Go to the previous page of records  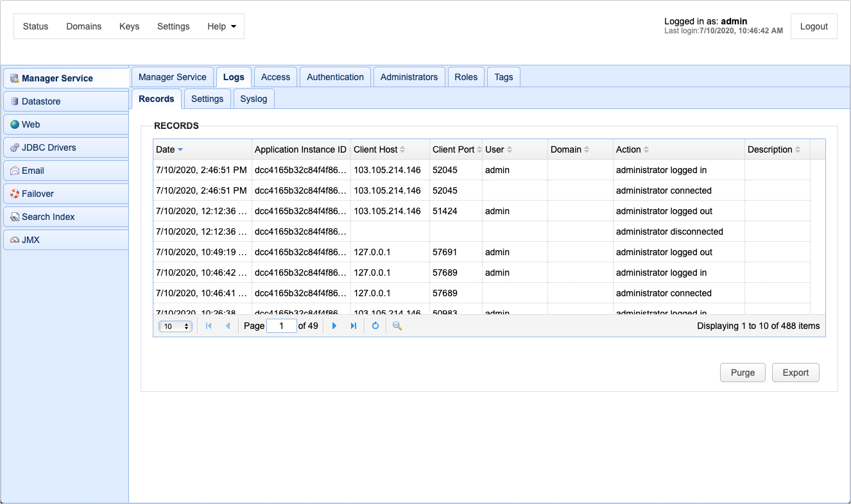click(x=227, y=326)
